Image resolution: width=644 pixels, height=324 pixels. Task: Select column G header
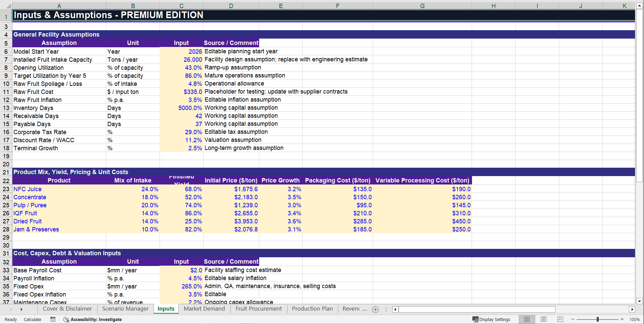click(x=422, y=6)
